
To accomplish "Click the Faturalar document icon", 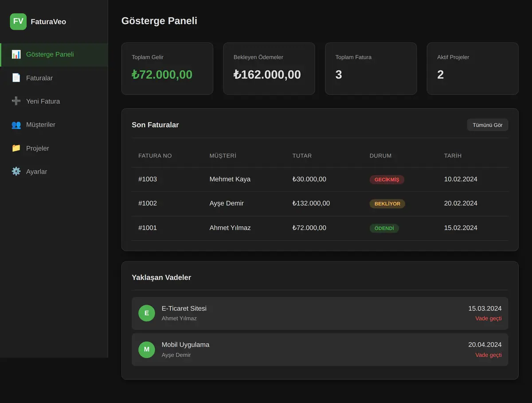I will (x=16, y=78).
